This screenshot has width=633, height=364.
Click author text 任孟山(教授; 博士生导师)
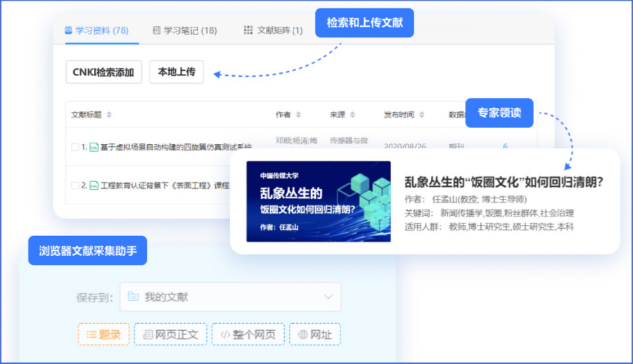pos(480,200)
